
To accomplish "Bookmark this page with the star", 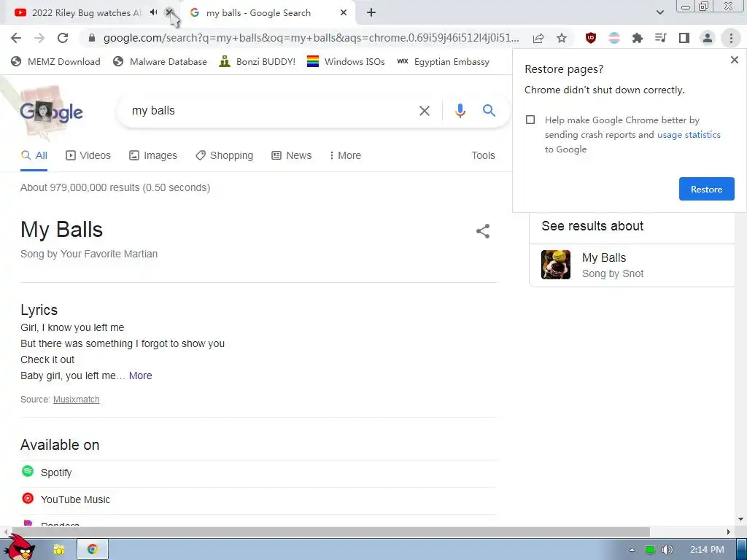I will 562,38.
